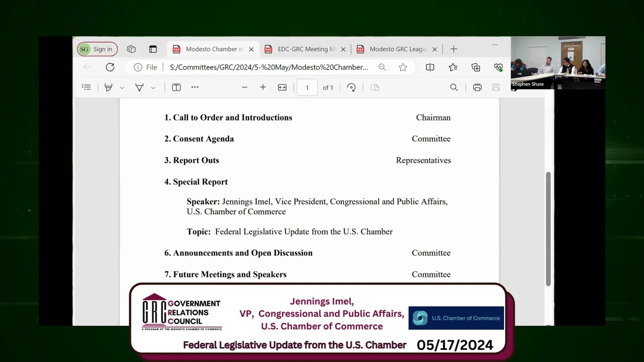Click agenda item 4. Special Report

pos(196,182)
